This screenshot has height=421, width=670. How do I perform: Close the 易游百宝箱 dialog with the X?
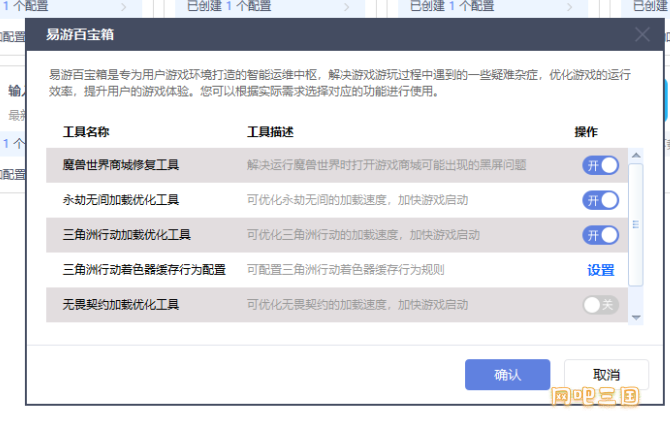pyautogui.click(x=642, y=35)
